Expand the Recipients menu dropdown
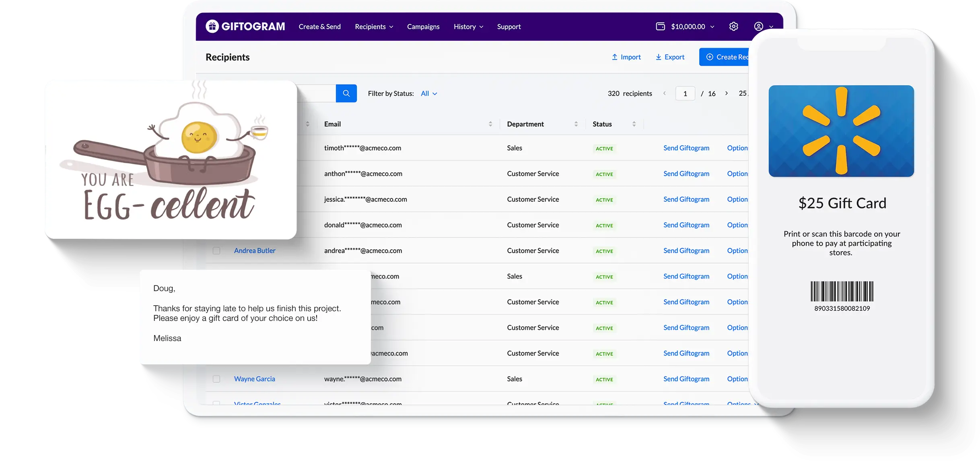980x461 pixels. click(374, 27)
